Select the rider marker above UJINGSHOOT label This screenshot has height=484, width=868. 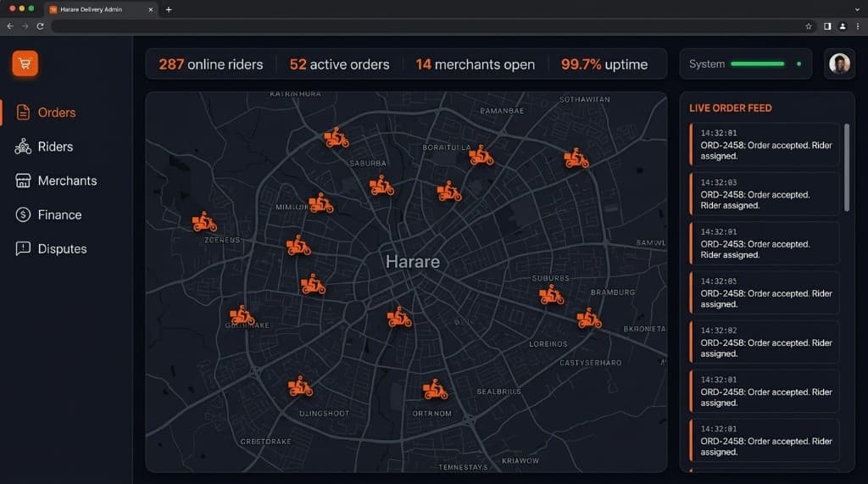300,386
